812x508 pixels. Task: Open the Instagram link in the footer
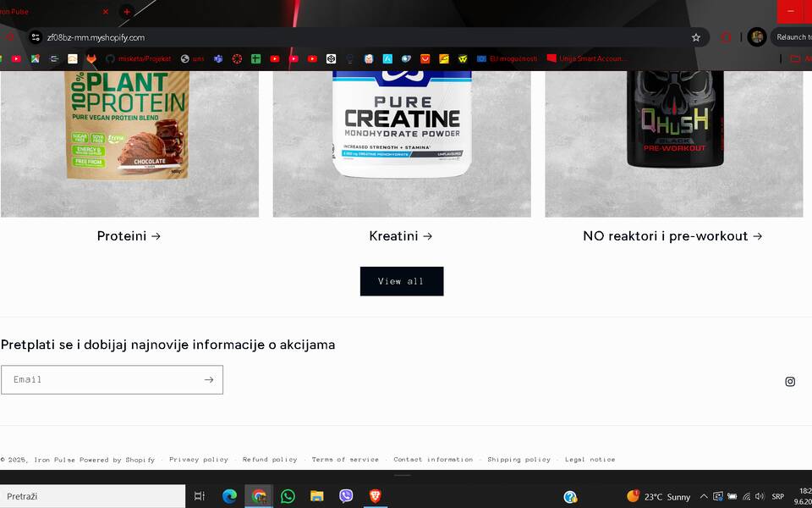click(x=790, y=382)
